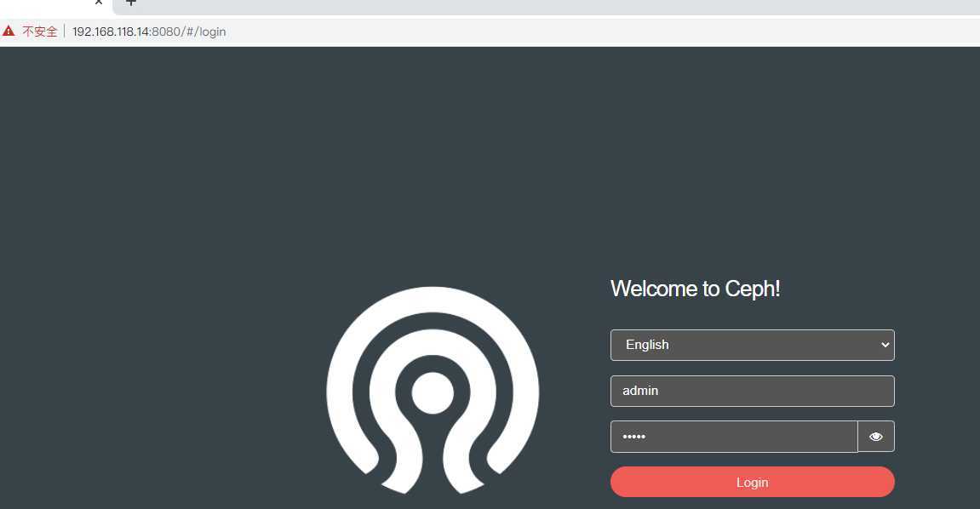Click the 不安全 security label
The width and height of the screenshot is (980, 509).
coord(40,31)
